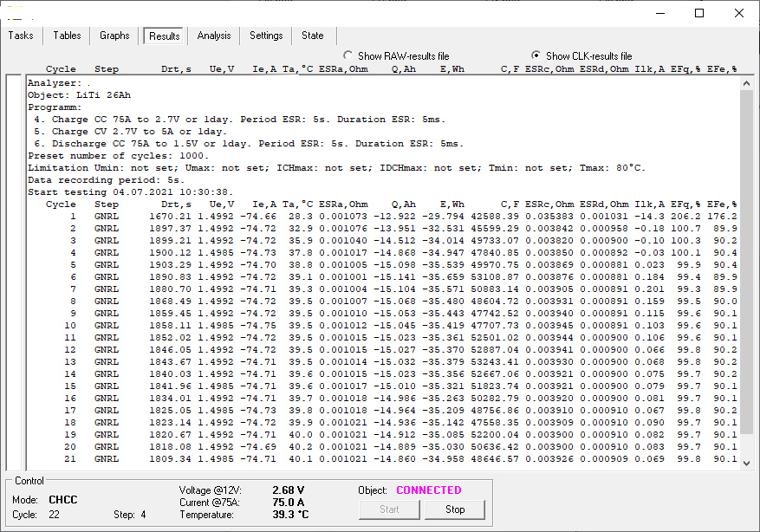
Task: Click cycle 21 capacitance value 48646.57
Action: (x=494, y=459)
